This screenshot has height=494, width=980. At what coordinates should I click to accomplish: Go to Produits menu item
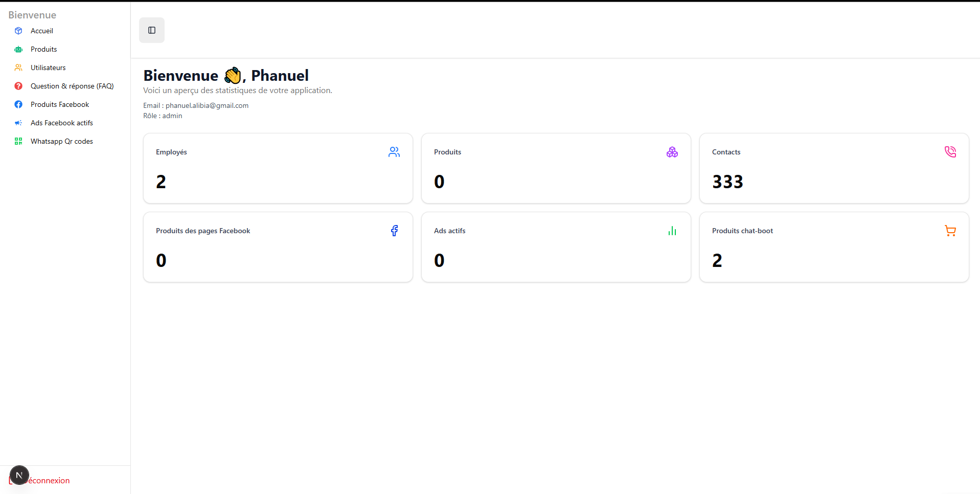pos(43,49)
